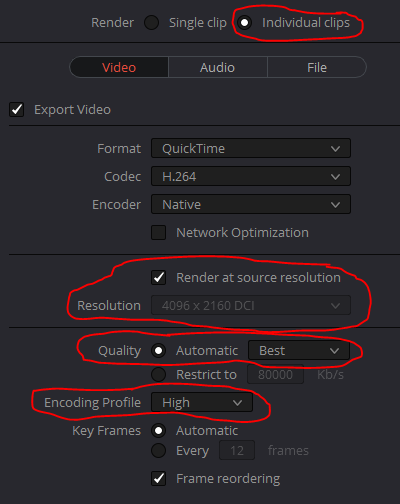Image resolution: width=400 pixels, height=504 pixels.
Task: Choose the Restrict to bitrate option
Action: click(158, 375)
